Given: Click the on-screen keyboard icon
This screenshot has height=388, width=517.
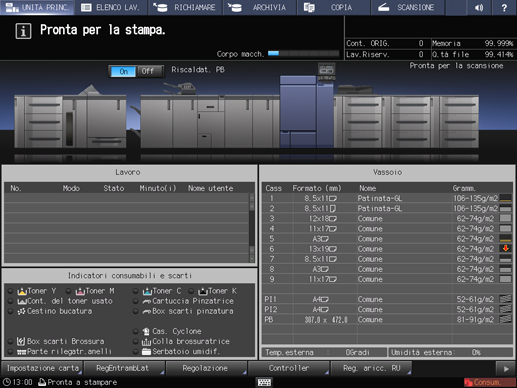Looking at the screenshot, I should point(264,382).
